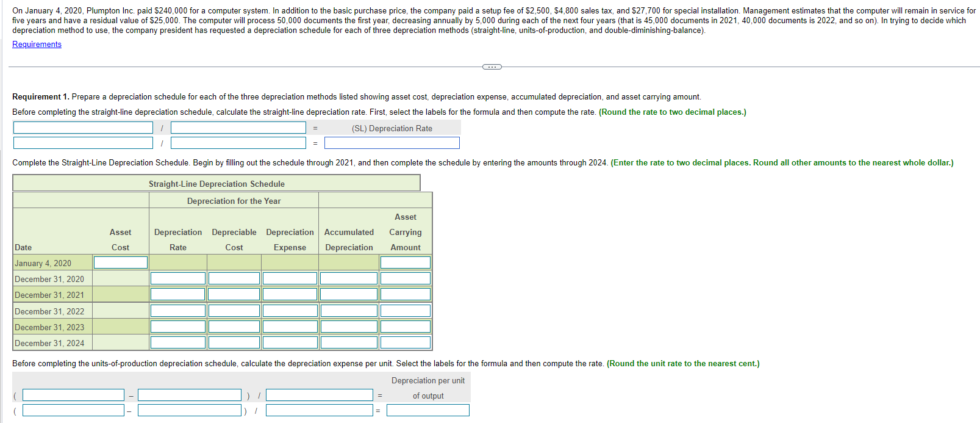The width and height of the screenshot is (980, 423).
Task: Select first numerator label of SL rate formula
Action: pyautogui.click(x=83, y=128)
